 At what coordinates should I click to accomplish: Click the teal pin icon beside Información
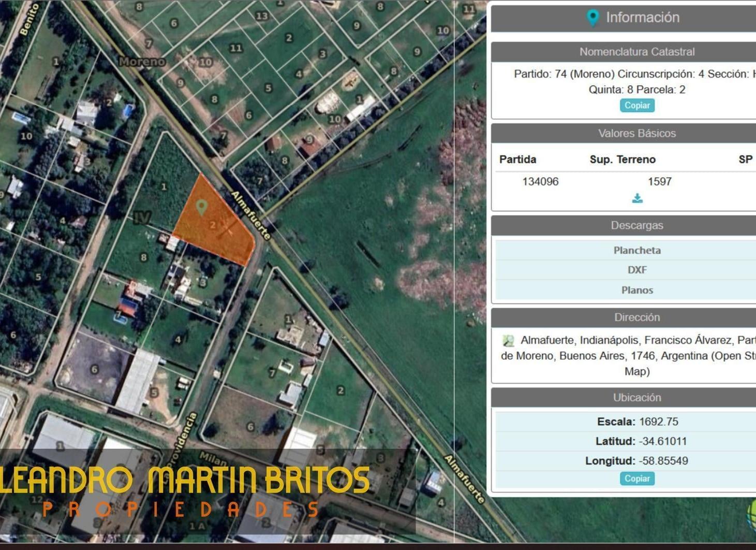tap(593, 18)
